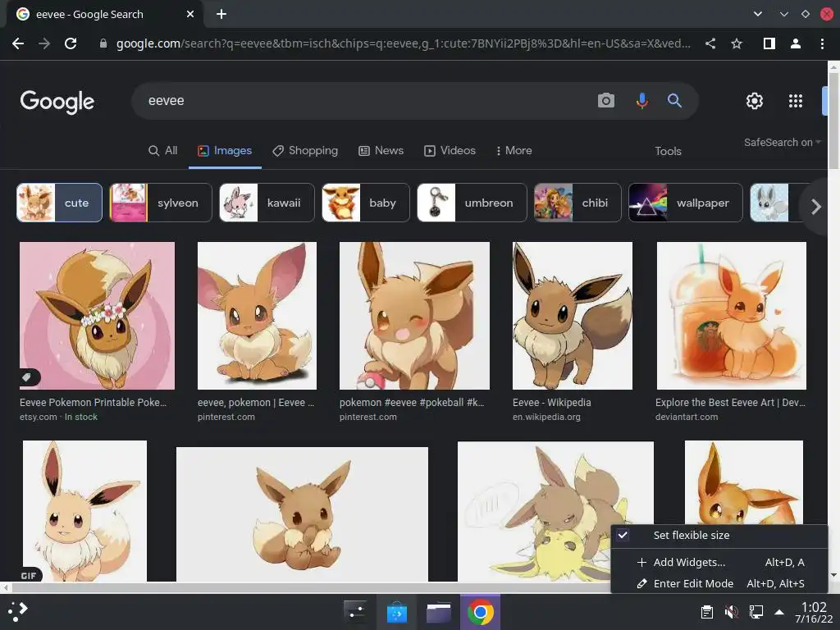This screenshot has height=630, width=840.
Task: Deselect the cute filter chip
Action: click(59, 203)
